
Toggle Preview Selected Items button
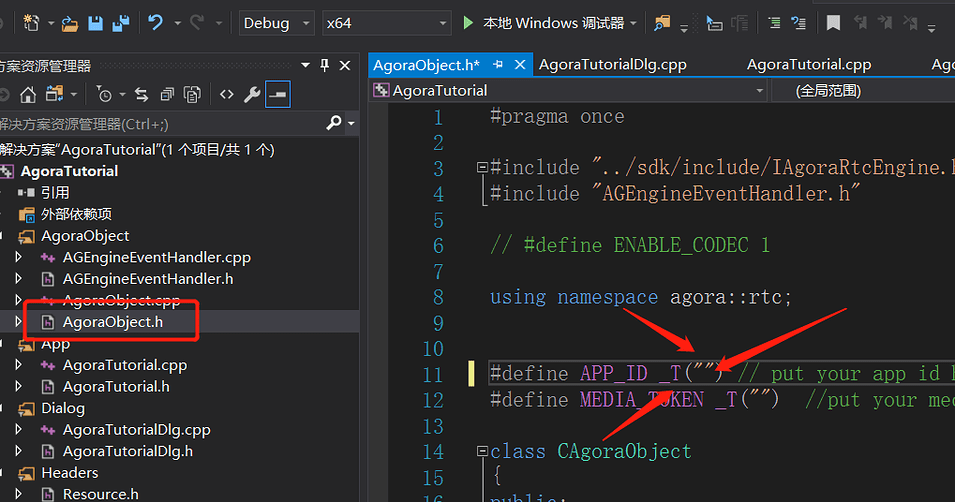coord(278,94)
